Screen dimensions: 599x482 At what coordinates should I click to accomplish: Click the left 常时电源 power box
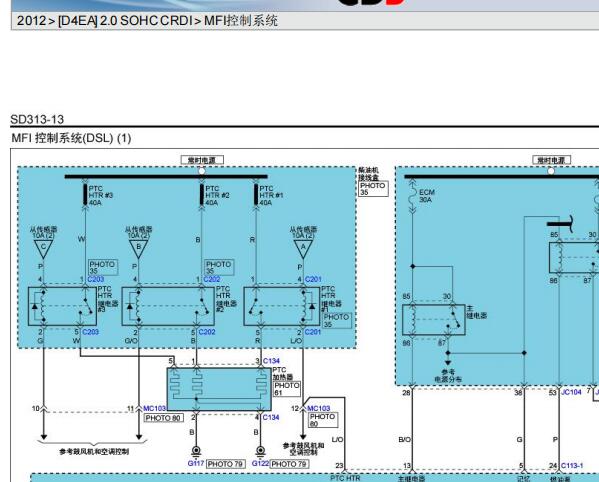(202, 160)
